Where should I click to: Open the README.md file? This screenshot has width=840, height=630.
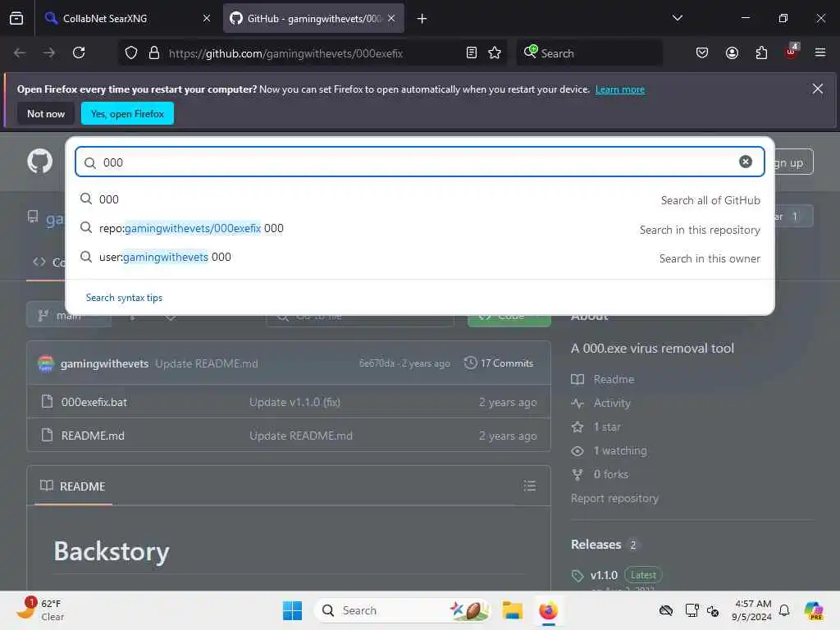93,436
